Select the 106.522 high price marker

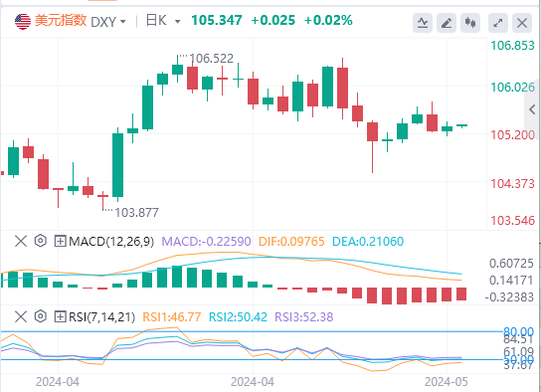click(211, 59)
